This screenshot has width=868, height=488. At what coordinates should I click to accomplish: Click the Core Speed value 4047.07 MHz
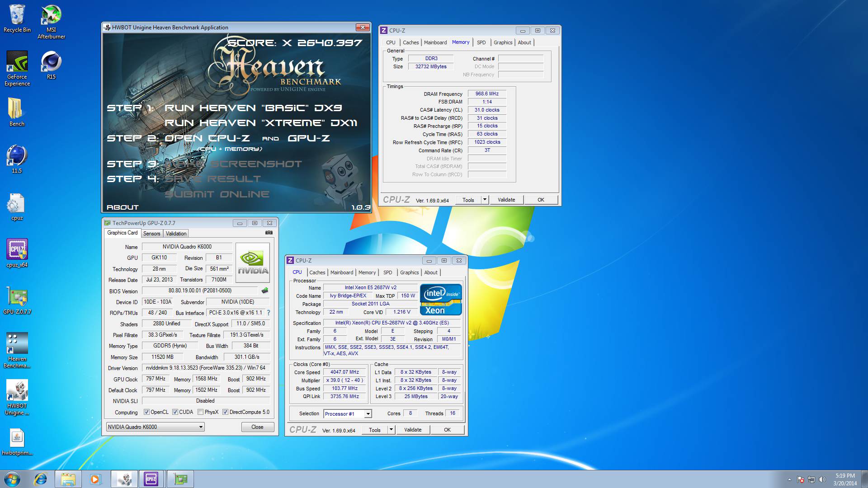coord(344,372)
